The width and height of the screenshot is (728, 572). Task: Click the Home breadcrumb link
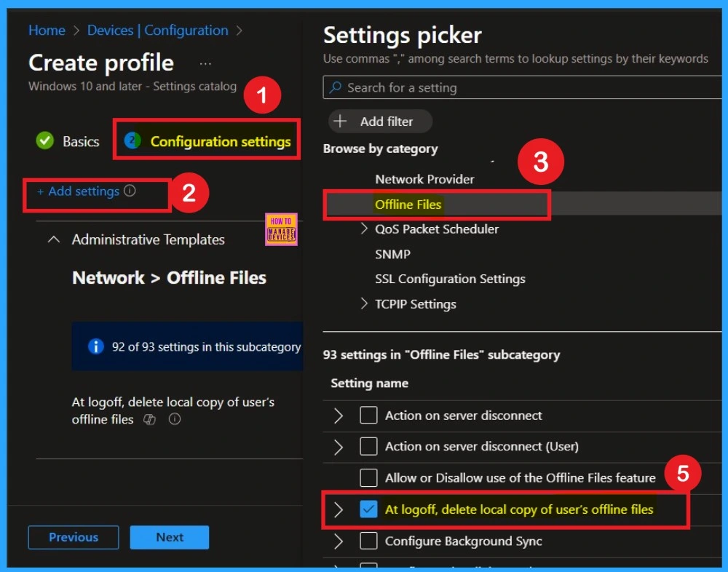[47, 30]
